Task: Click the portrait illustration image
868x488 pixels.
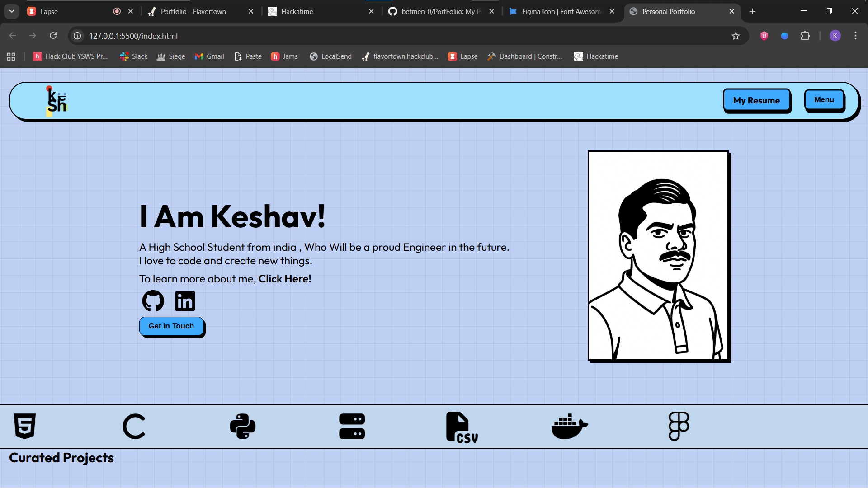Action: click(658, 255)
